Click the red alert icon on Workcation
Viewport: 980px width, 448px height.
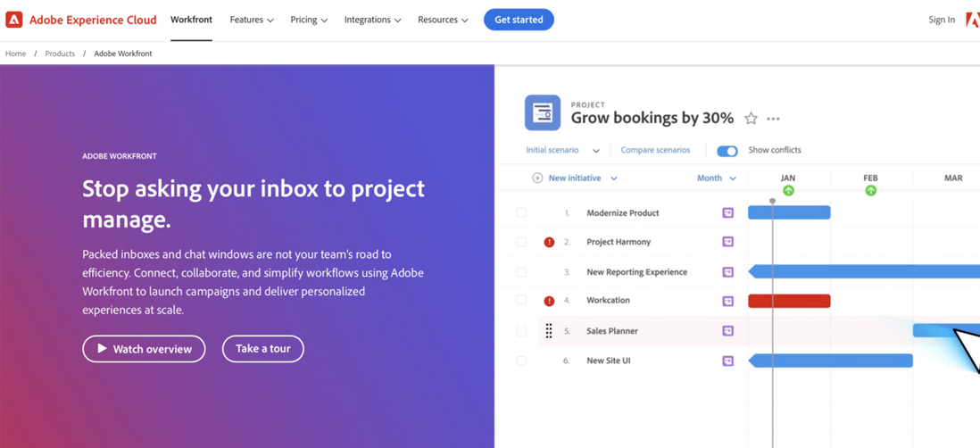(550, 301)
